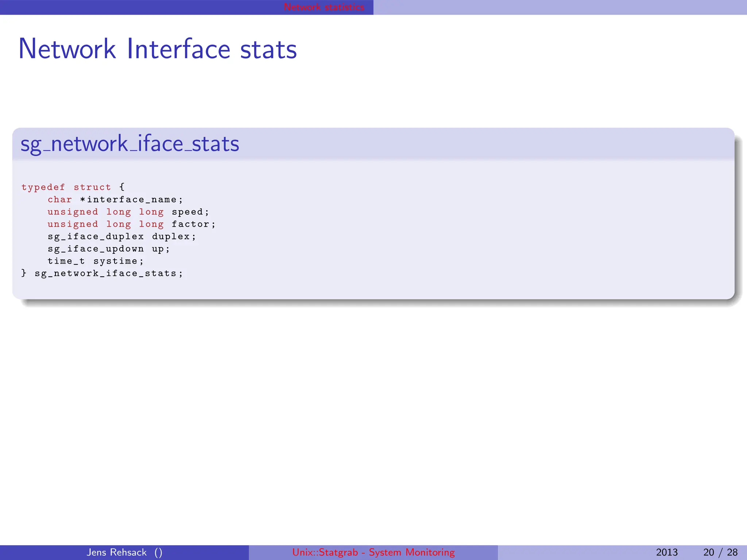The width and height of the screenshot is (747, 560).
Task: Select the 'sg_network_iface_stats' block heading
Action: click(x=130, y=144)
